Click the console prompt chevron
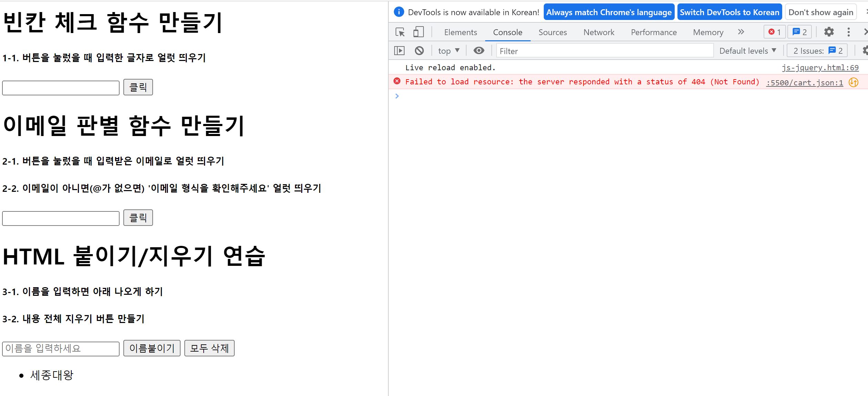This screenshot has width=868, height=396. tap(397, 96)
